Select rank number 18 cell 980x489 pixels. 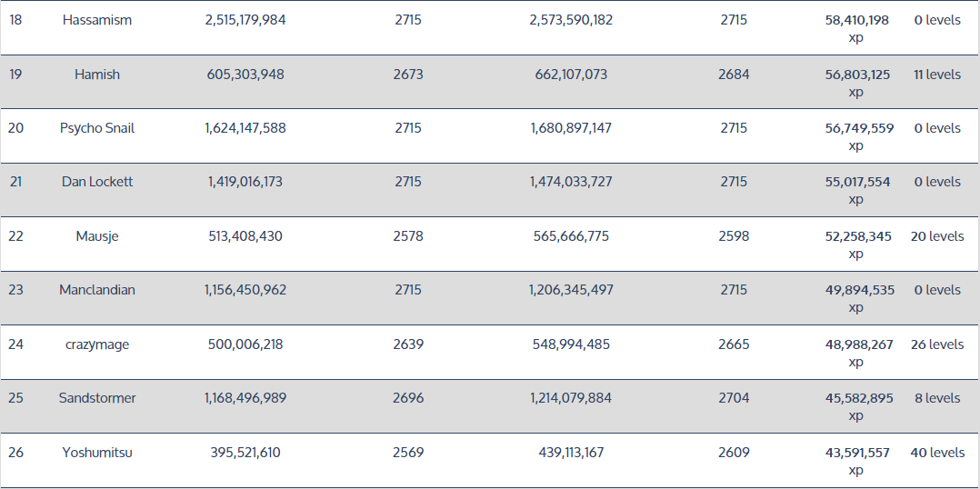tap(15, 20)
